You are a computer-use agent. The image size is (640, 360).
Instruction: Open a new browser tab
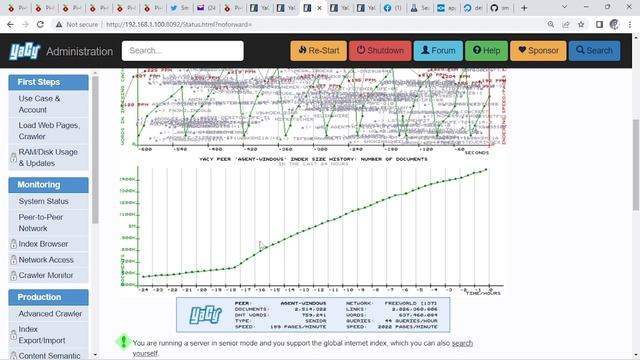coord(524,8)
